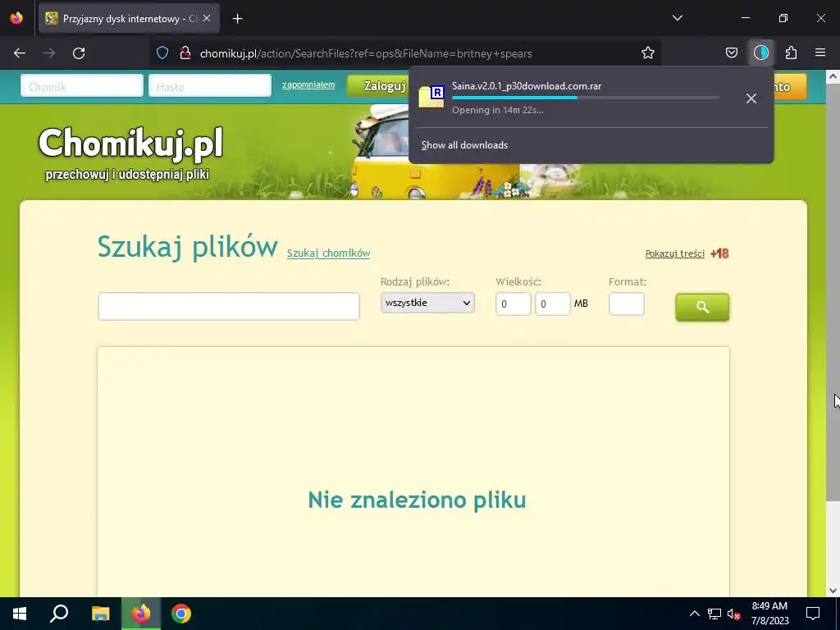
Task: Open the muted volume tray icon
Action: point(734,614)
